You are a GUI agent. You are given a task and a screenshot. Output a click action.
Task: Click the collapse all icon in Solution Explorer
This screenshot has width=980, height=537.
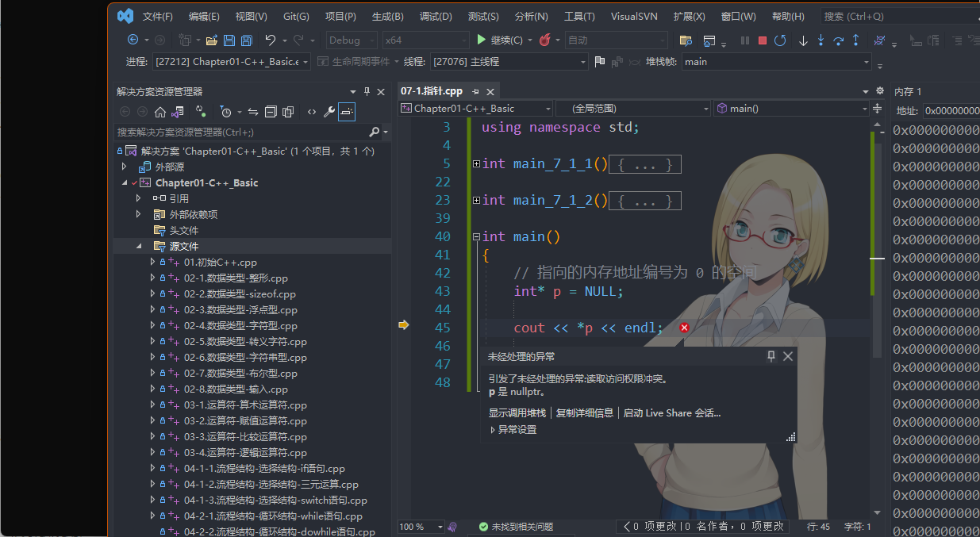pos(271,112)
